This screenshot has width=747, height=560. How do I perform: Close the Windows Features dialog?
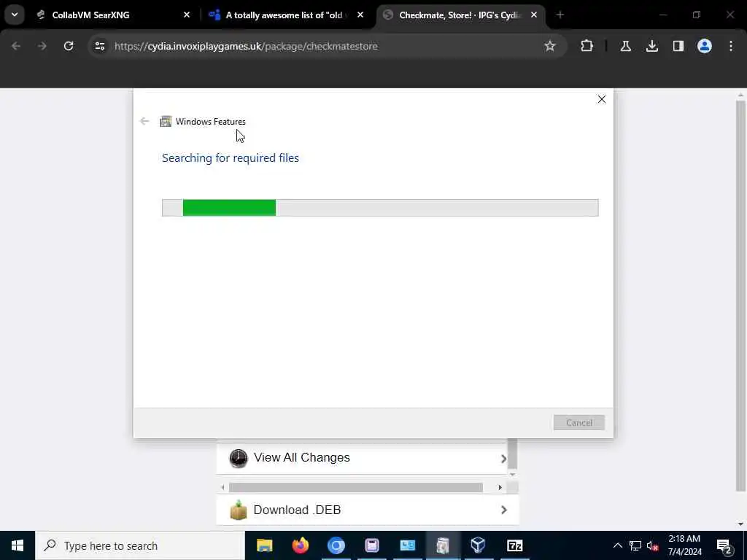[x=602, y=99]
